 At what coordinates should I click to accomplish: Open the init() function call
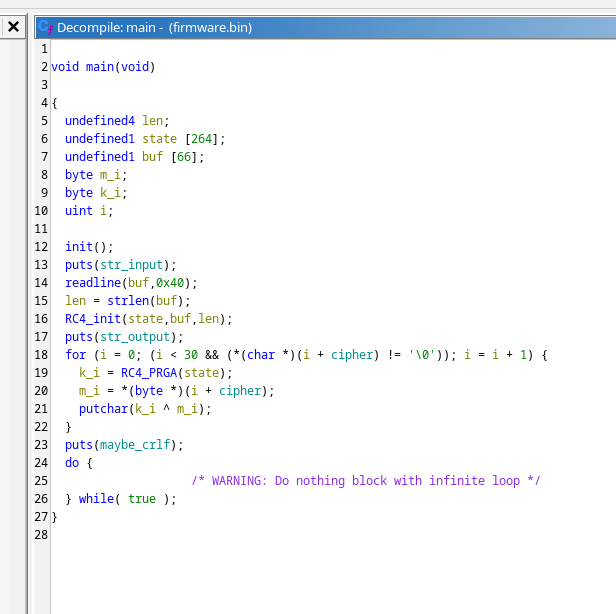click(79, 247)
